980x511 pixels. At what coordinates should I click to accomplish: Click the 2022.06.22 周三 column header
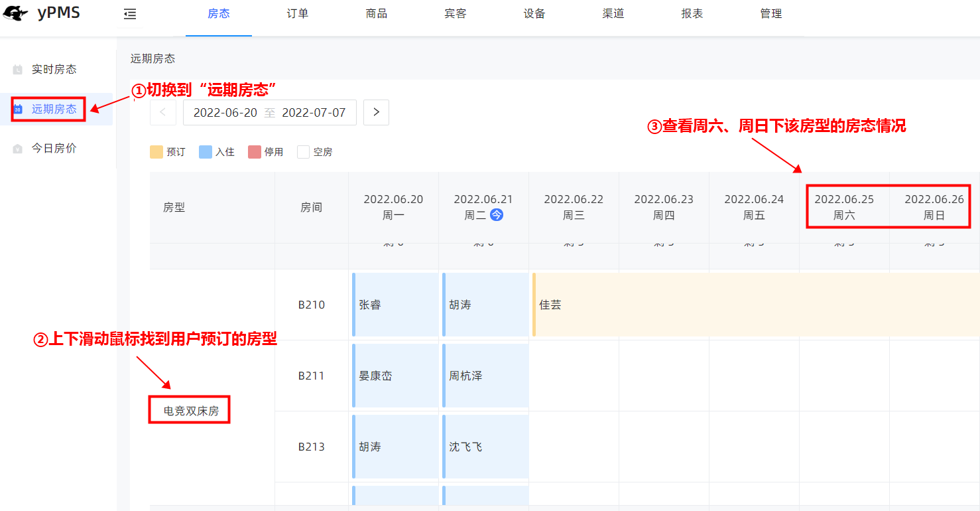574,208
